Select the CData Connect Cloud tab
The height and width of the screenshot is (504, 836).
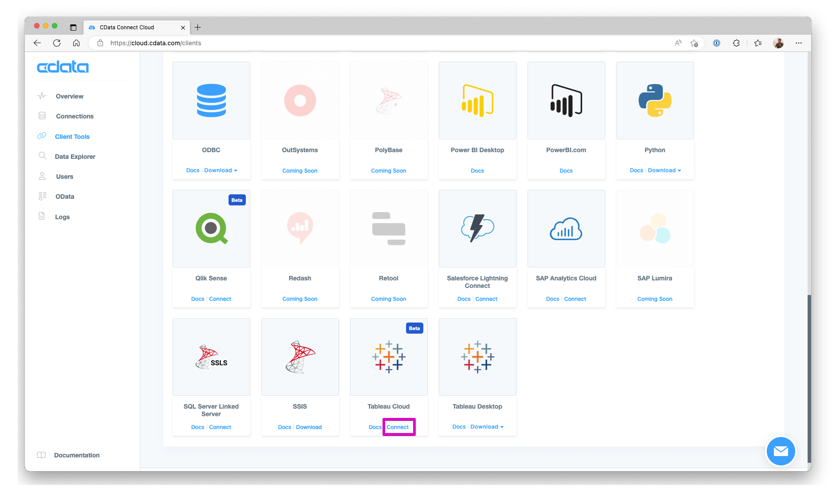coord(137,27)
